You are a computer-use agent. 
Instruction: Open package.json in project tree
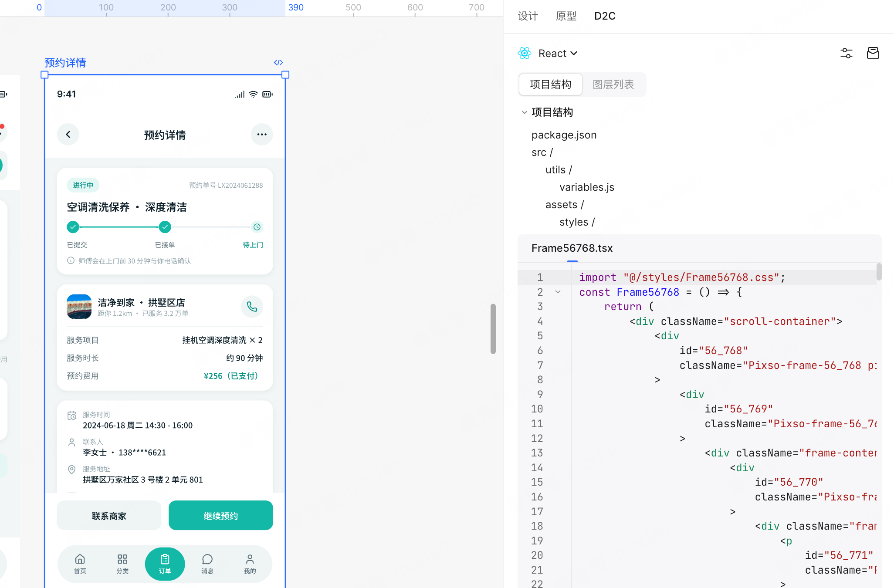tap(564, 135)
